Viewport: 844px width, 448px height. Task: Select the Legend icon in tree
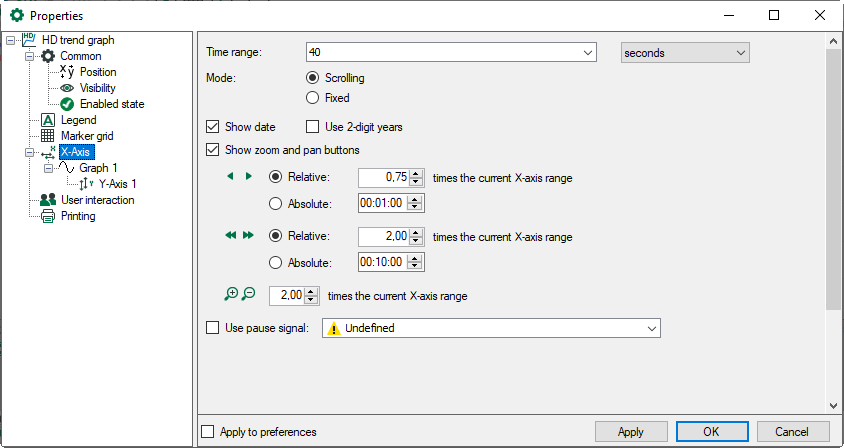[x=47, y=120]
